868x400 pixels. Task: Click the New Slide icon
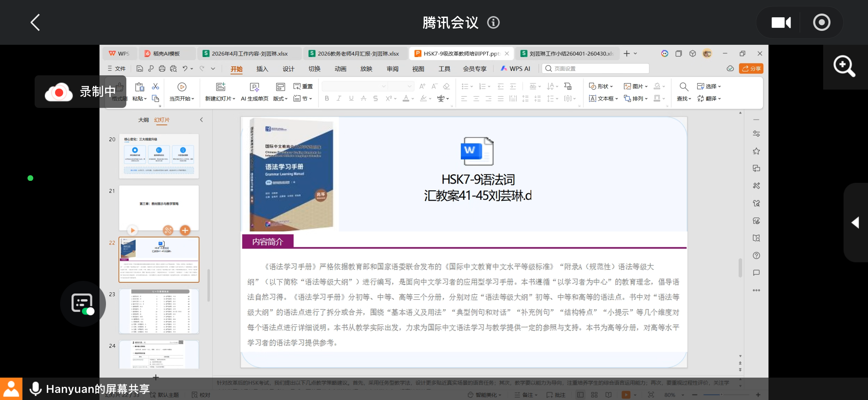(221, 87)
